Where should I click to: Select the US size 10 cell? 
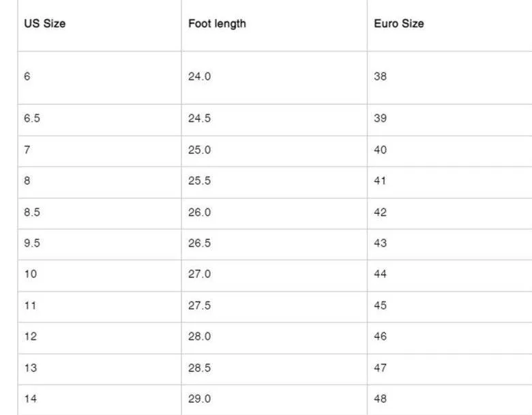(100, 276)
